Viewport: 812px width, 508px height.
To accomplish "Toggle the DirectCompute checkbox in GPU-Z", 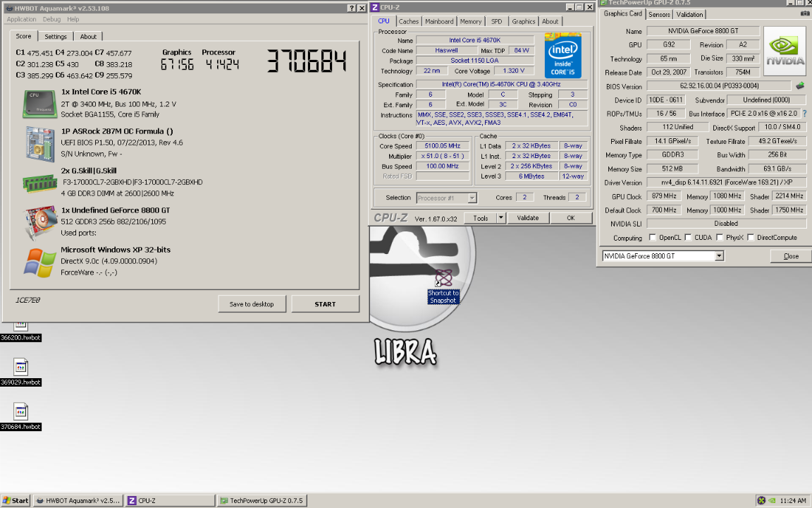I will (751, 237).
